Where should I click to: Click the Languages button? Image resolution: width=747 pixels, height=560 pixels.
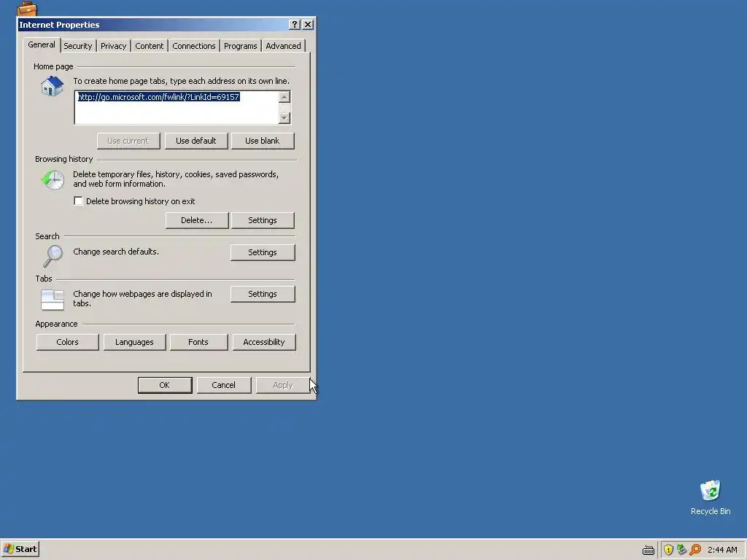pos(134,342)
